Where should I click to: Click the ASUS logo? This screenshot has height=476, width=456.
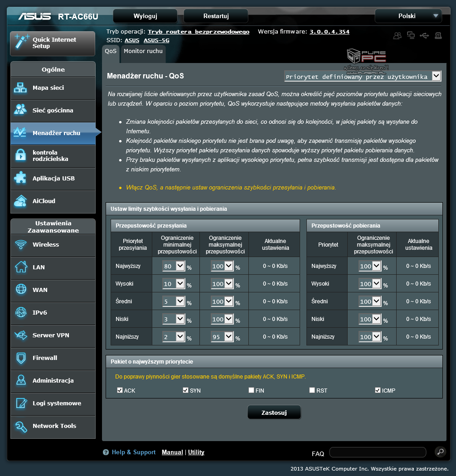point(34,16)
